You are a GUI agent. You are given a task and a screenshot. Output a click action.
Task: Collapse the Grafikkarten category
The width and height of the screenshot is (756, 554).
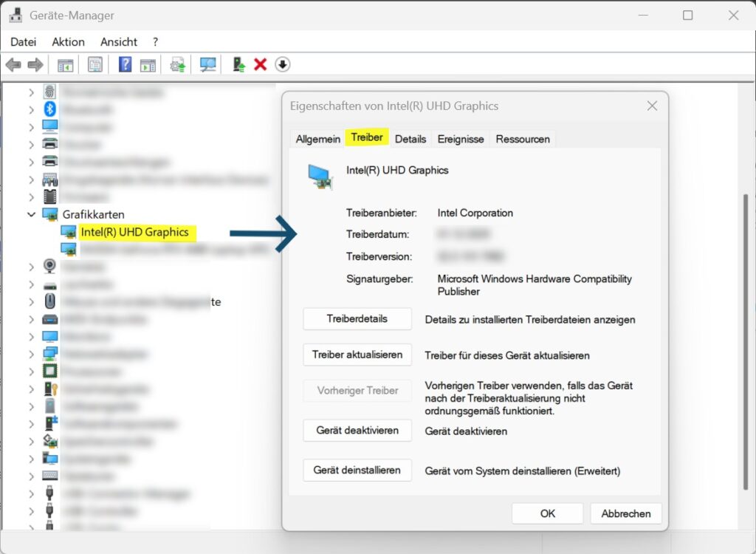tap(31, 214)
